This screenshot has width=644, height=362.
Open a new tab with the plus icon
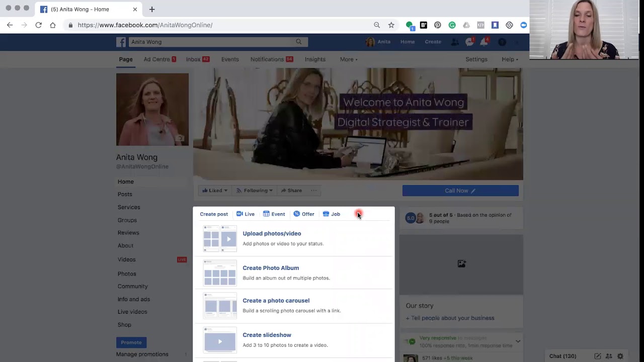pyautogui.click(x=152, y=9)
